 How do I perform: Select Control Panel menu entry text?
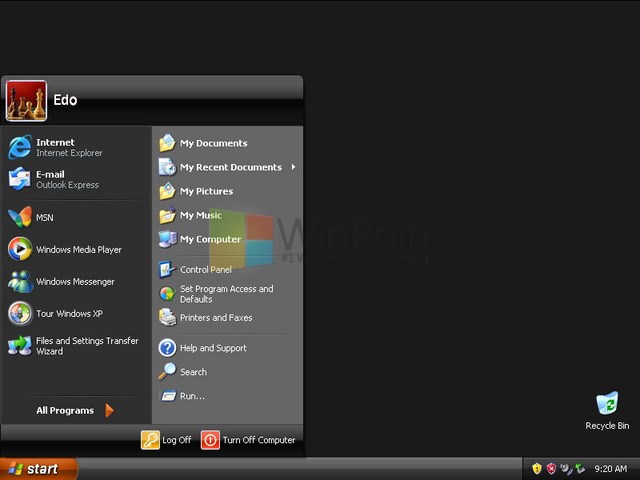[x=206, y=269]
